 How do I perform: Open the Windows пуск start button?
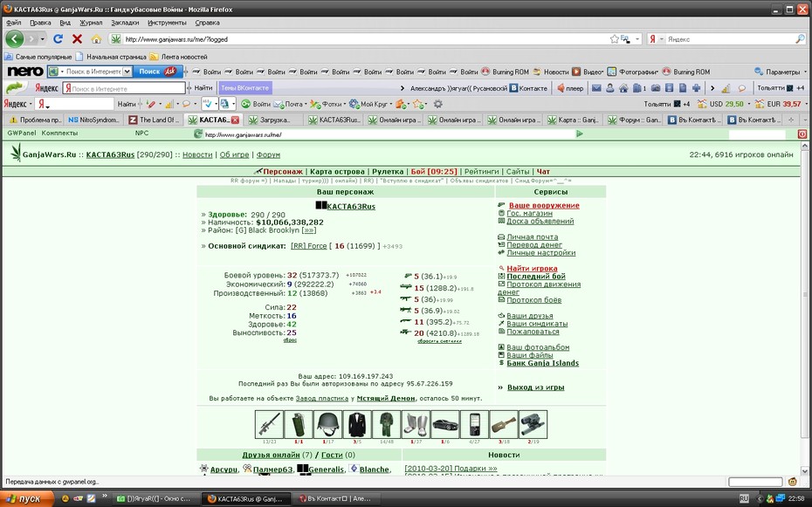(x=27, y=499)
